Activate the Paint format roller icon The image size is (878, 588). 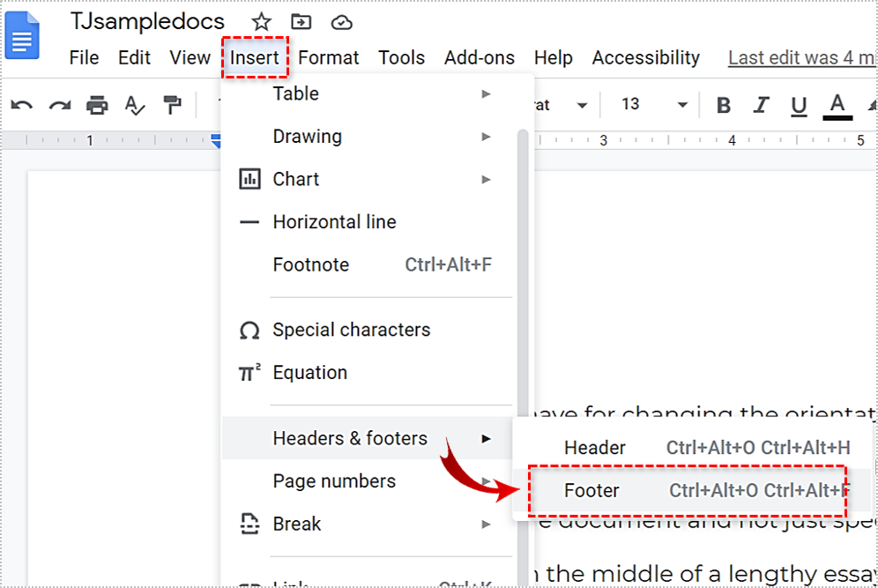click(x=172, y=105)
